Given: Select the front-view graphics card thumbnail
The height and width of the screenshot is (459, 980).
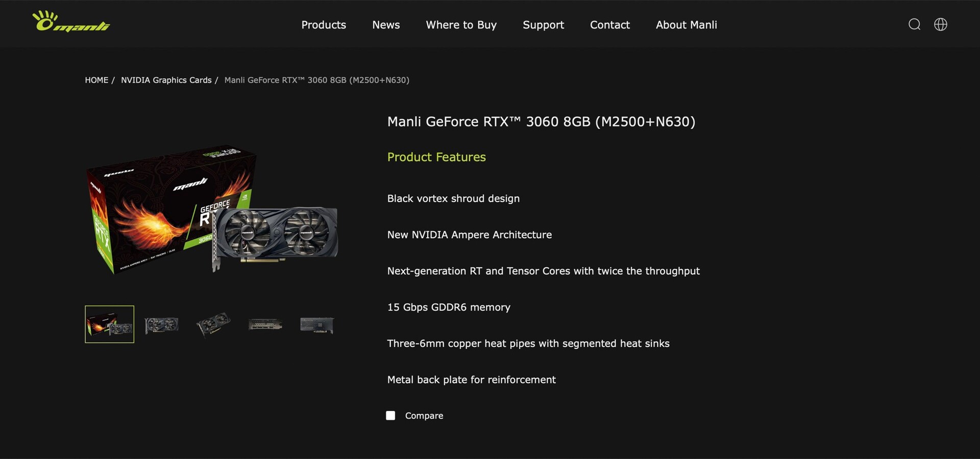Looking at the screenshot, I should (x=161, y=325).
